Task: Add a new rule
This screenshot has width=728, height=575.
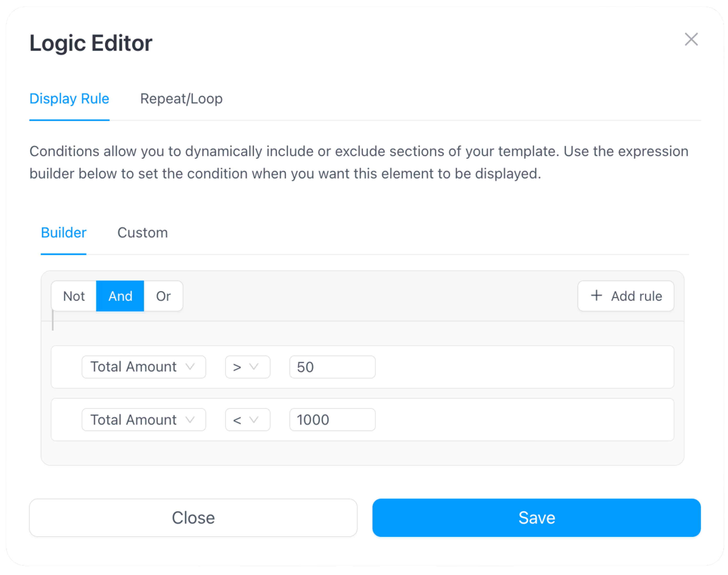Action: pyautogui.click(x=626, y=296)
